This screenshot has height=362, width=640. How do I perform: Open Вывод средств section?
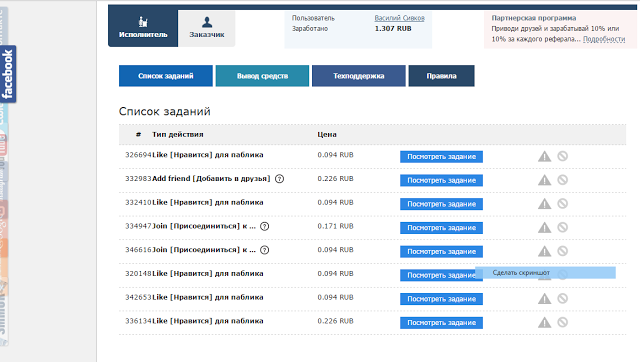[x=262, y=76]
